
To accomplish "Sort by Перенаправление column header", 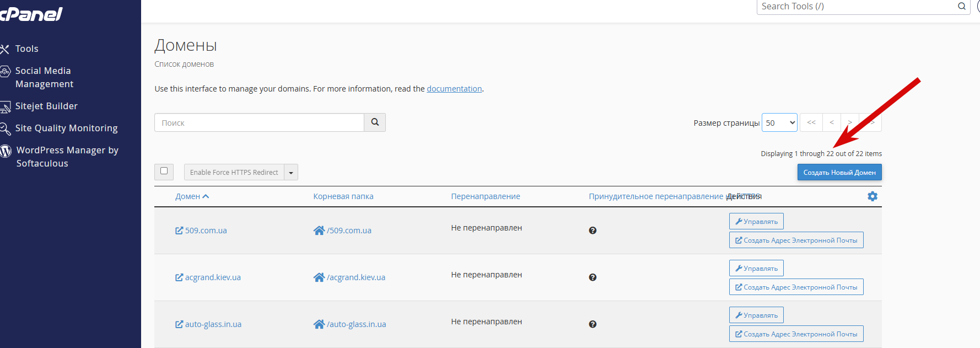I will point(486,196).
